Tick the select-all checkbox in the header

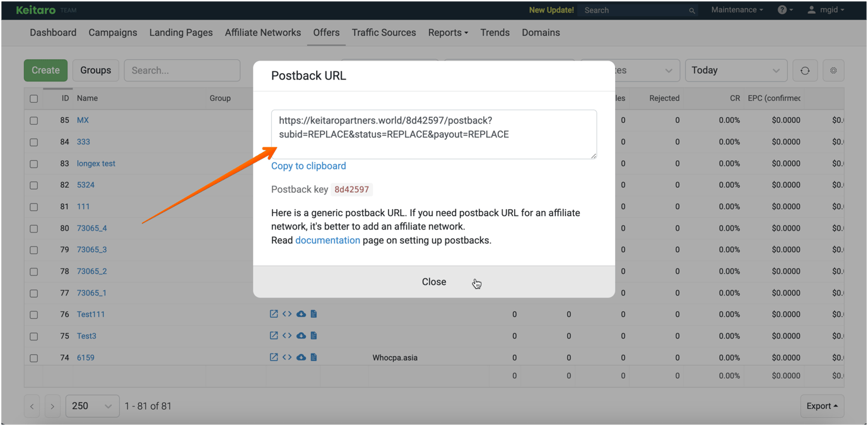coord(33,98)
